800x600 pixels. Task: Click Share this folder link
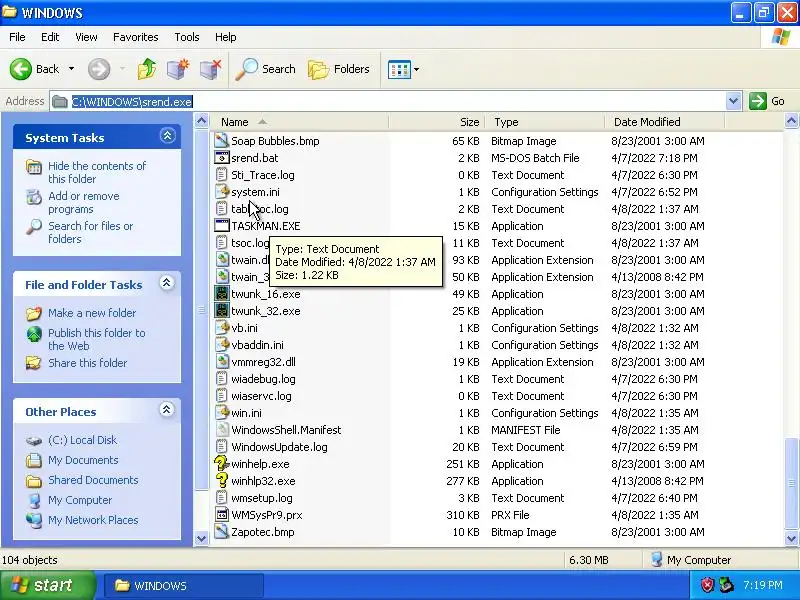click(87, 363)
